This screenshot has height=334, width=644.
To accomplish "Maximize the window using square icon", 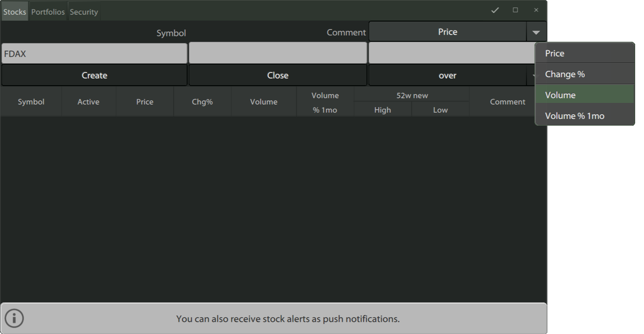I will (x=515, y=10).
